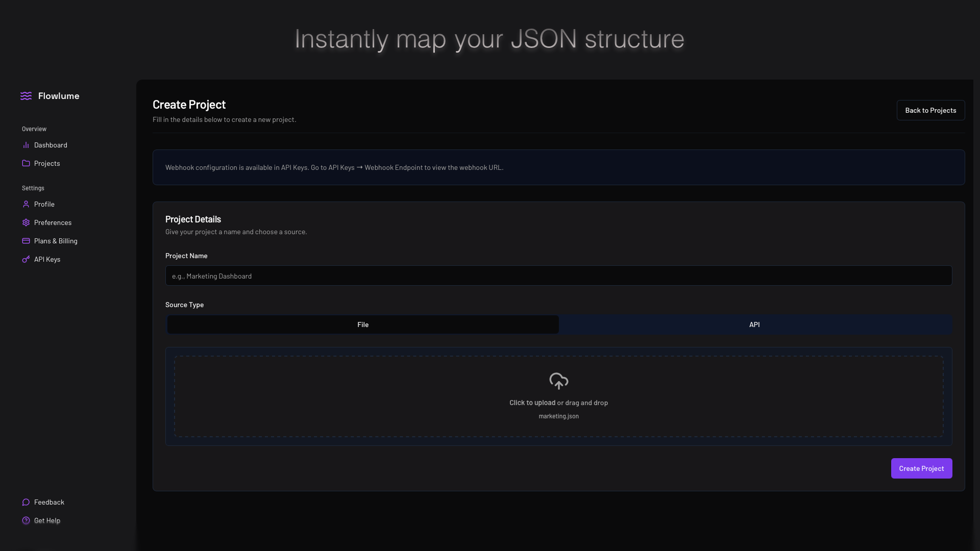
Task: Click the Plans & Billing card icon
Action: 26,241
